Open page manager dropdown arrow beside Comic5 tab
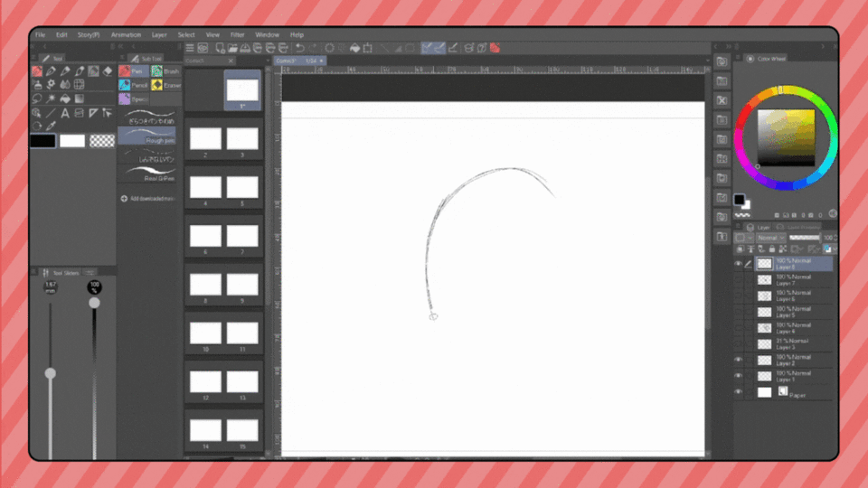868x488 pixels. [268, 61]
